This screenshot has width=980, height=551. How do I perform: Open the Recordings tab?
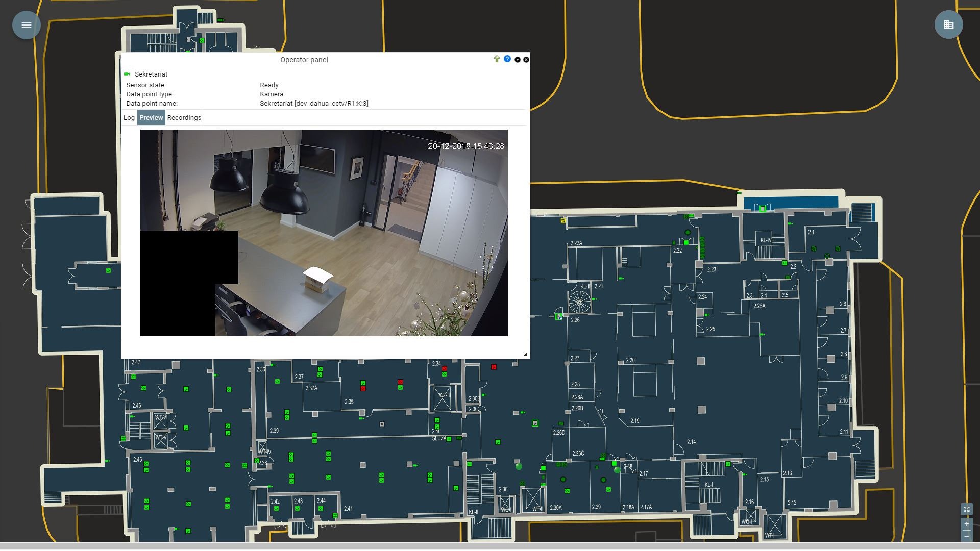click(184, 118)
